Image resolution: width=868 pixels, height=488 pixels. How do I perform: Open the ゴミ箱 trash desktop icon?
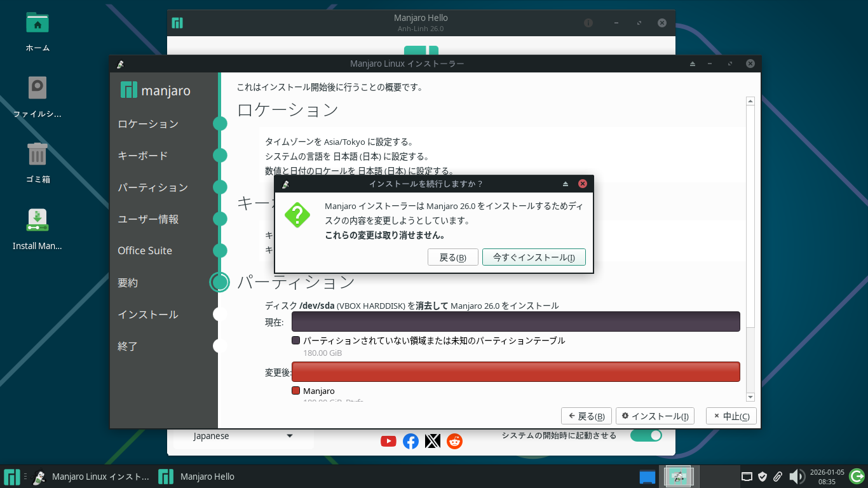coord(37,154)
